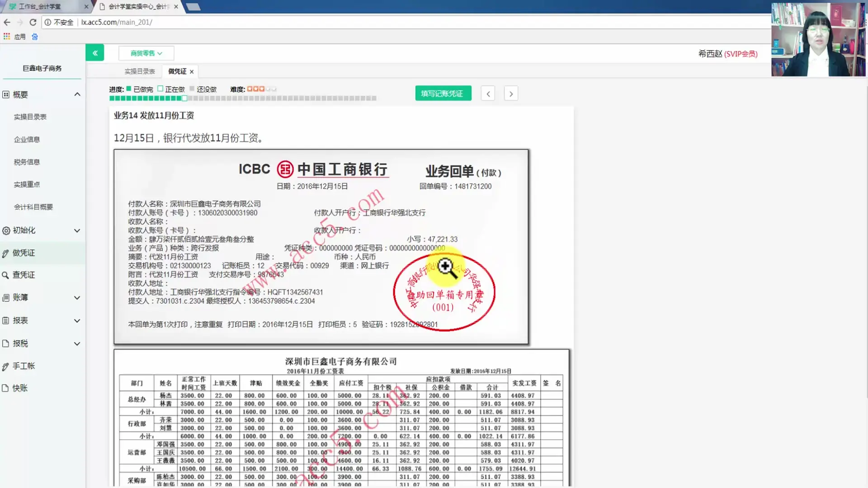Click the 正在做 legend checkbox square

160,89
